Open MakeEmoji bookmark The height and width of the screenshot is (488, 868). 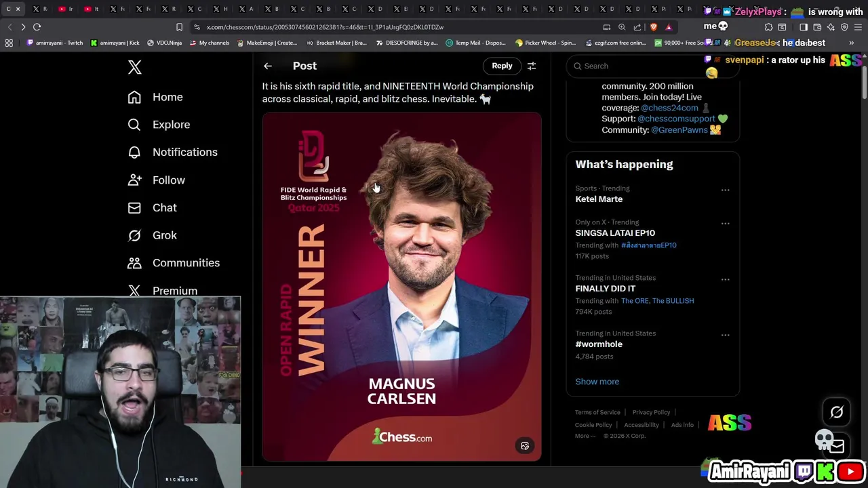click(x=267, y=43)
